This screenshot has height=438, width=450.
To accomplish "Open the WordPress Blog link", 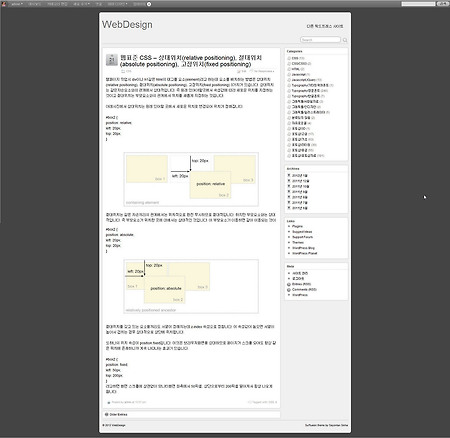I will click(x=303, y=248).
